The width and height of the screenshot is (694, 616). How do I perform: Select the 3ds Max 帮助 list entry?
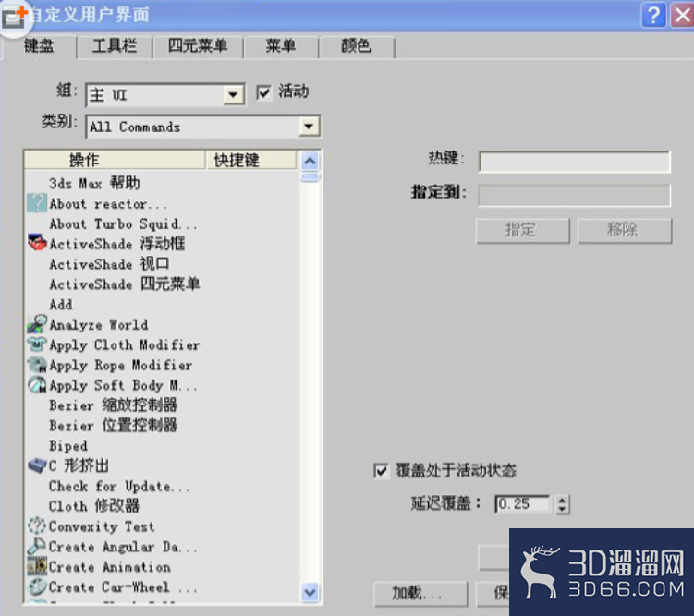94,183
